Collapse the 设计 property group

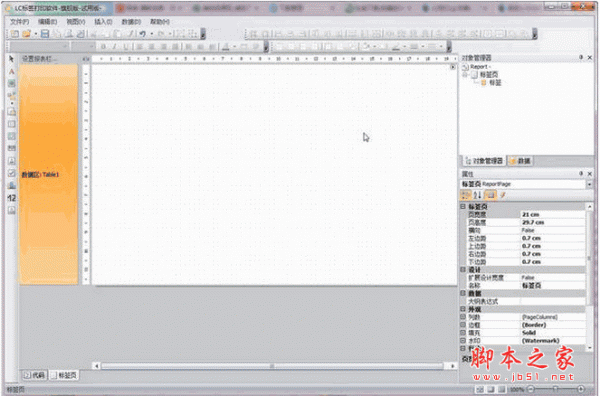point(463,270)
